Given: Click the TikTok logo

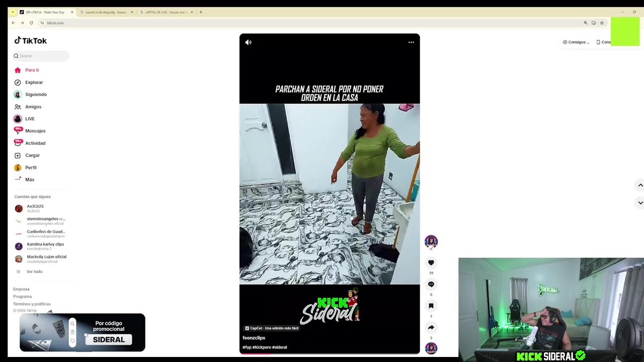Looking at the screenshot, I should [30, 40].
